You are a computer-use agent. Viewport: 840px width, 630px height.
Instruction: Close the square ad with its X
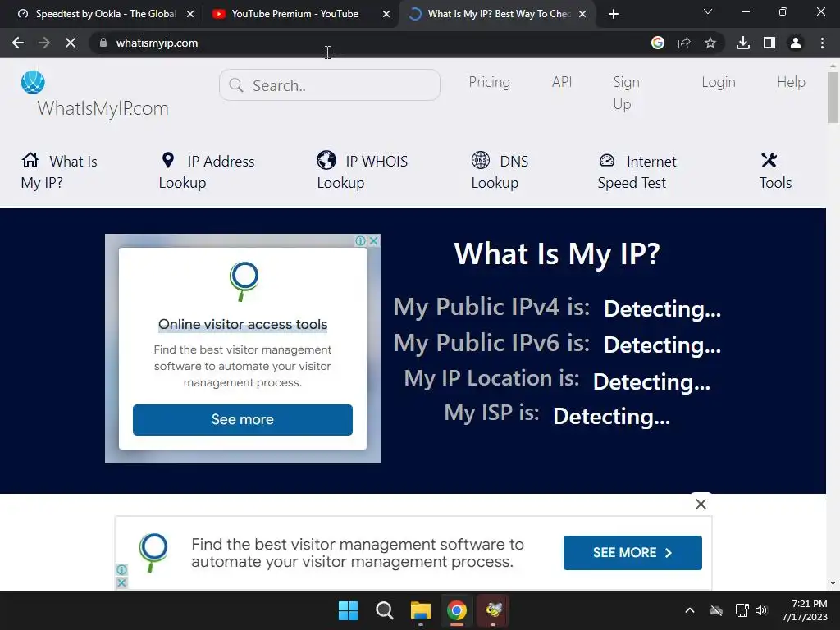click(374, 241)
